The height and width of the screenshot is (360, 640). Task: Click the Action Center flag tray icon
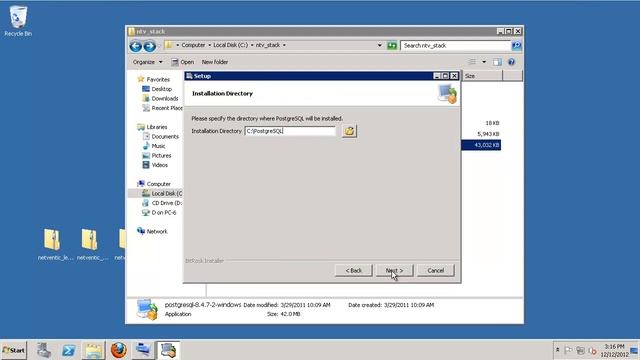click(x=568, y=350)
